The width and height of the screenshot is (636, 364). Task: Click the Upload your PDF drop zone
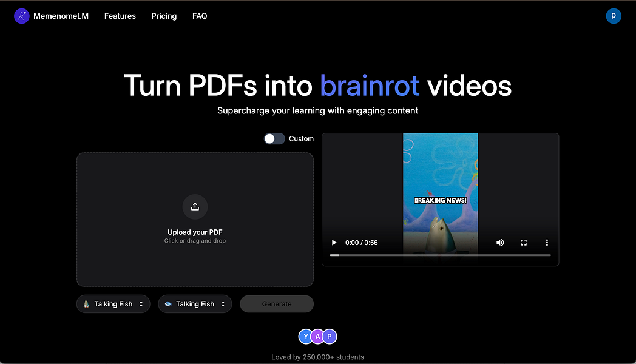(x=195, y=219)
